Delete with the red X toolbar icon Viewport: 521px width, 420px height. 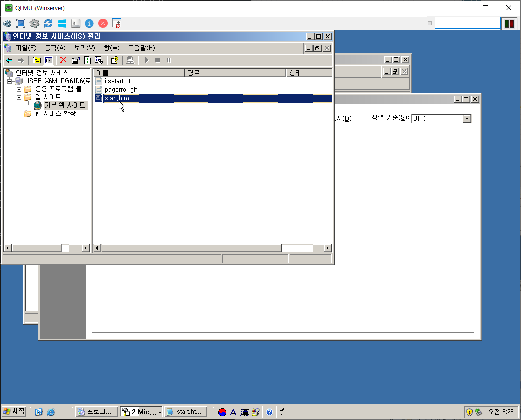pyautogui.click(x=63, y=60)
